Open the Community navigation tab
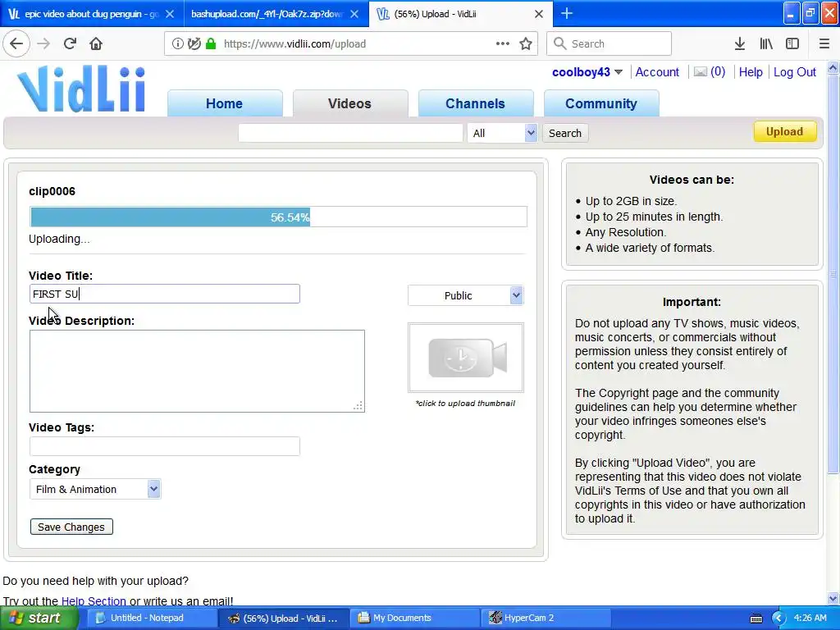Image resolution: width=840 pixels, height=630 pixels. click(x=601, y=103)
